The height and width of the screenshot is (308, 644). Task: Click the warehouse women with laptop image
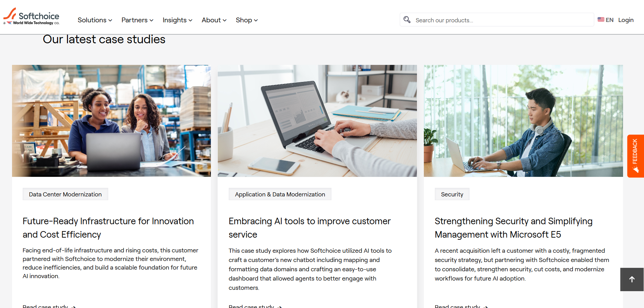pos(111,121)
